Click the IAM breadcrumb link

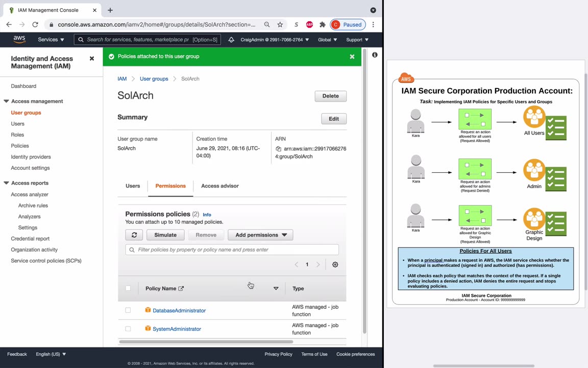pyautogui.click(x=122, y=79)
